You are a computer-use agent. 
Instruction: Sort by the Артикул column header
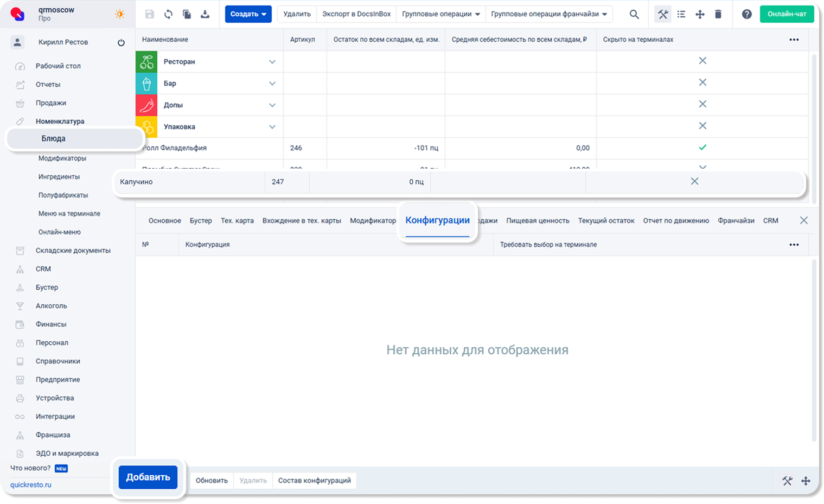tap(303, 40)
